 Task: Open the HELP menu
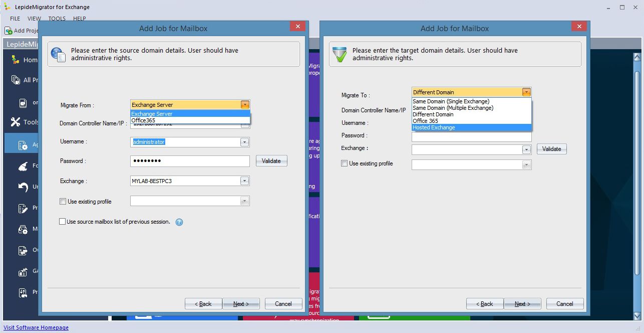(80, 19)
